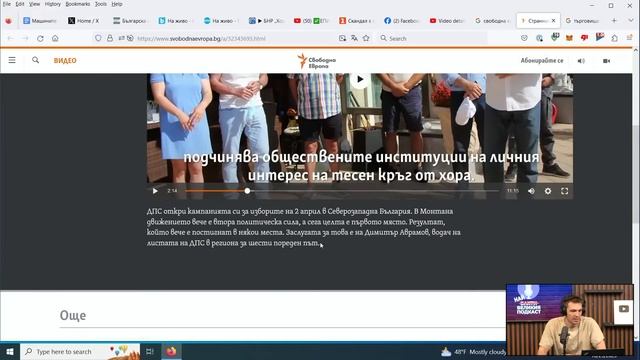Viewport: 640px width, 360px height.
Task: Open the site video camera icon
Action: pos(607,61)
